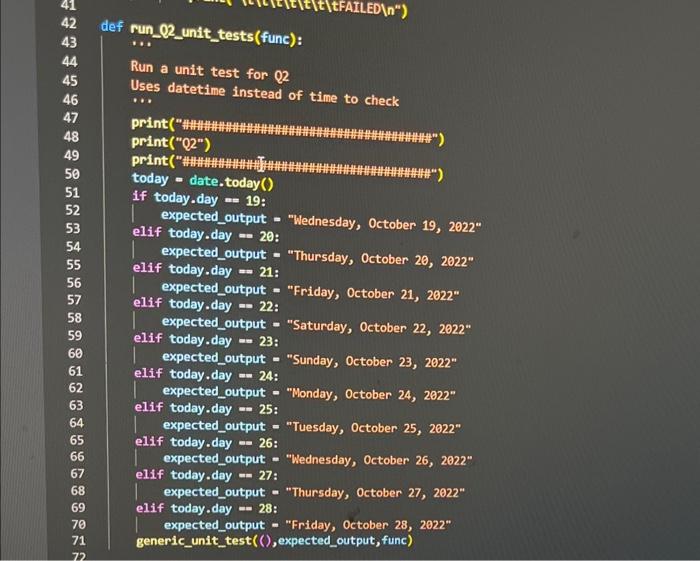
Task: Click the 'def' keyword
Action: point(112,26)
